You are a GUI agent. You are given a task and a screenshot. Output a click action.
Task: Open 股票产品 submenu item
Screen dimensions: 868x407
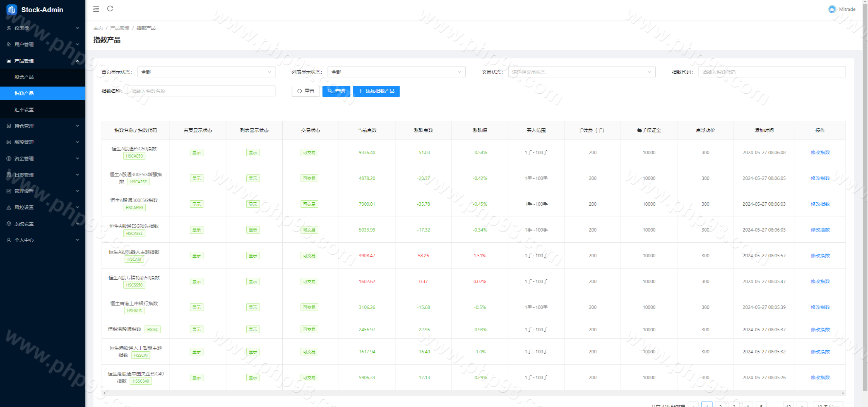pos(24,77)
